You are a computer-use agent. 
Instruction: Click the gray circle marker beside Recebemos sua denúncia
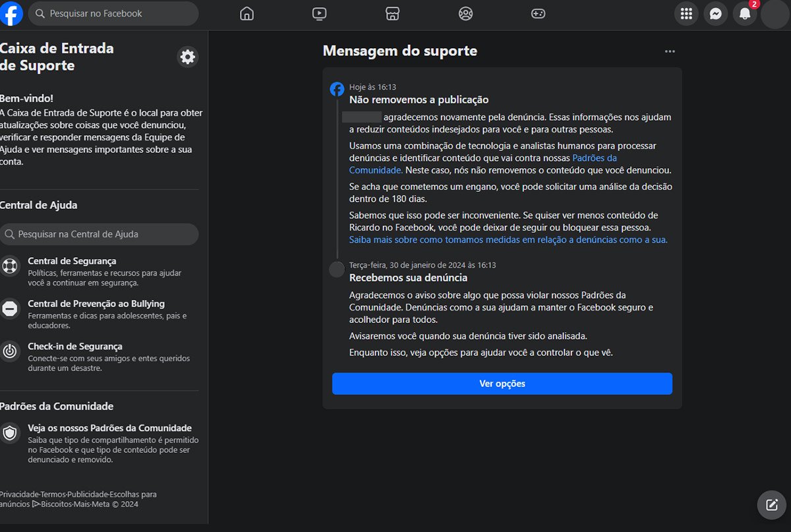[x=337, y=269]
